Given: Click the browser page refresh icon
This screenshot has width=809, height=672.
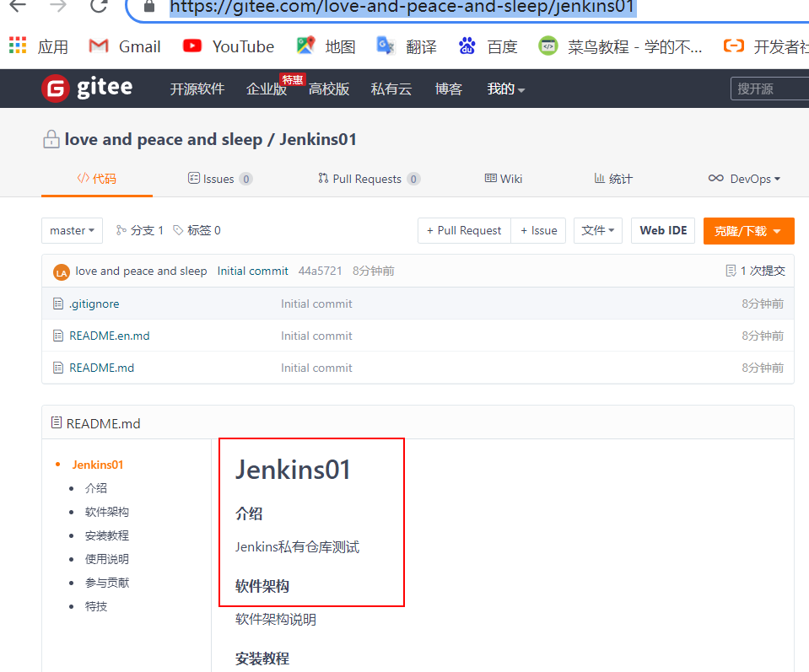Looking at the screenshot, I should (x=99, y=8).
